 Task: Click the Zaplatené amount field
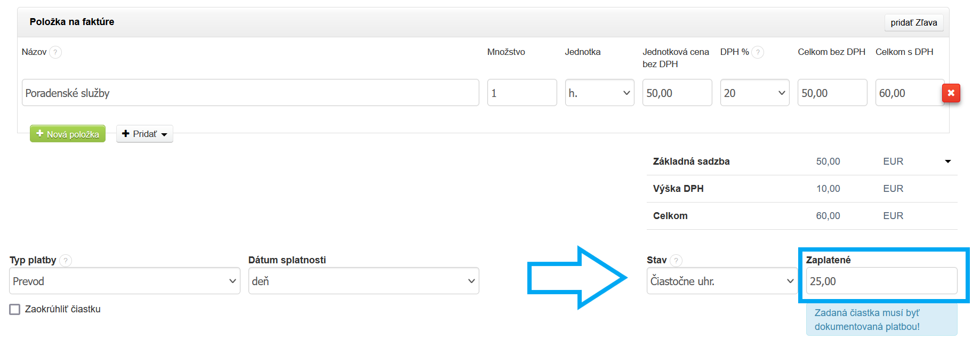pyautogui.click(x=881, y=281)
